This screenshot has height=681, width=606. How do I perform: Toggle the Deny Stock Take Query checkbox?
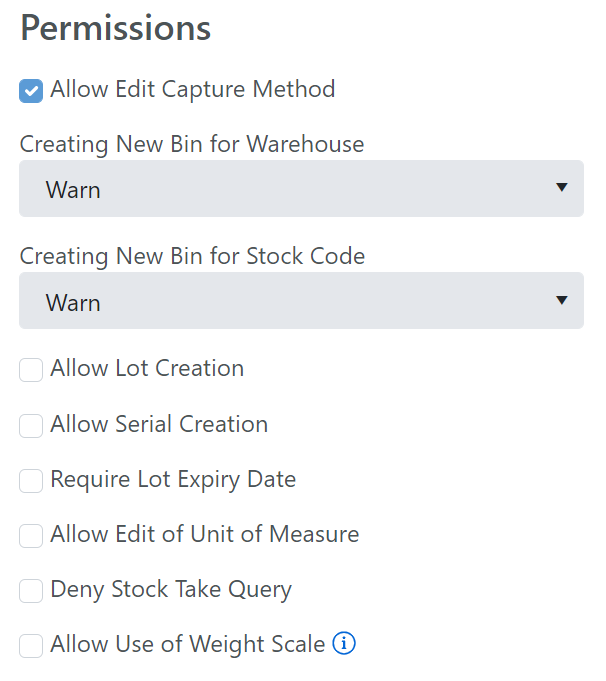[31, 591]
